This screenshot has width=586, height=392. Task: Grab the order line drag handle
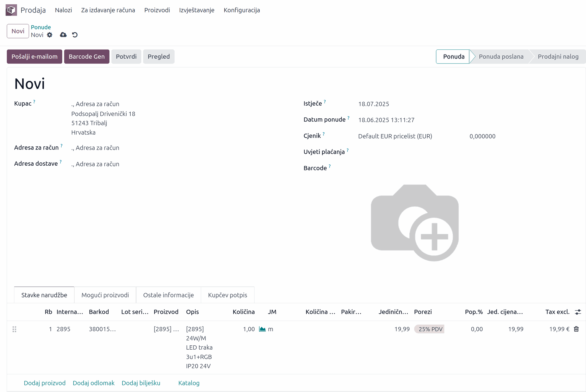click(x=14, y=329)
